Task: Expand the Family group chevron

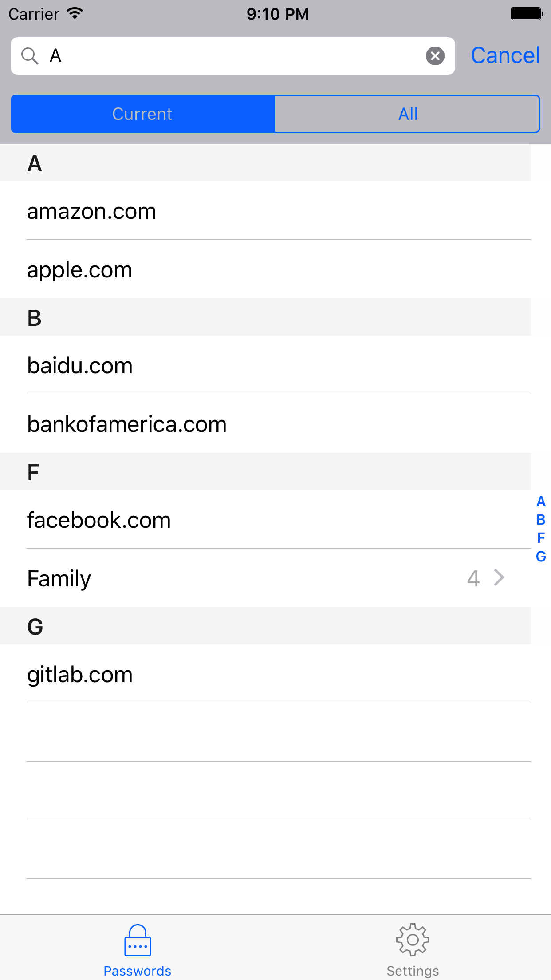Action: 499,578
